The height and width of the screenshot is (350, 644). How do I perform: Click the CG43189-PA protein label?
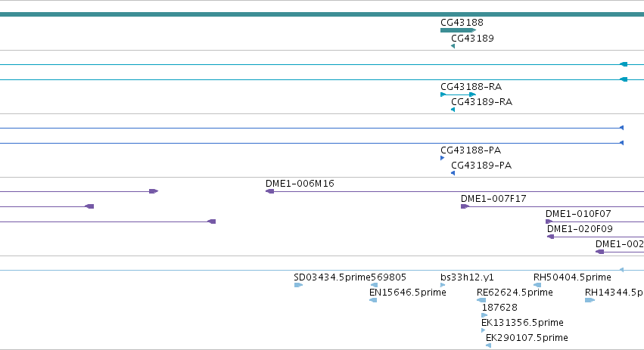tap(481, 166)
